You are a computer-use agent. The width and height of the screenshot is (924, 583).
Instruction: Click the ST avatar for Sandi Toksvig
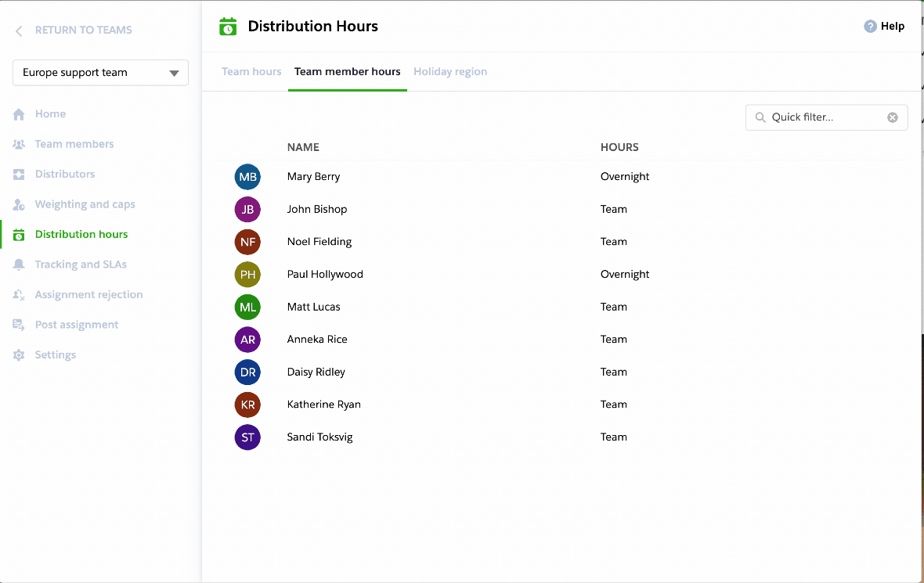click(247, 437)
